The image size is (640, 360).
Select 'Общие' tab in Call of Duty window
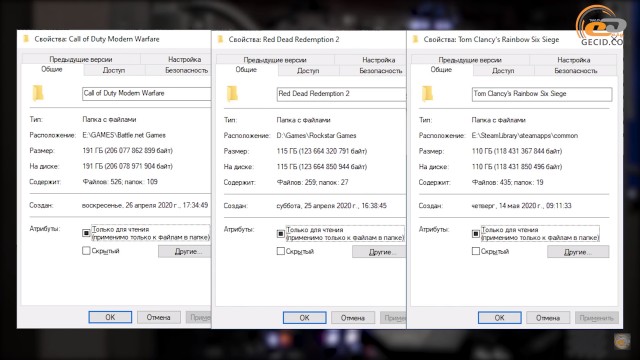pos(52,69)
